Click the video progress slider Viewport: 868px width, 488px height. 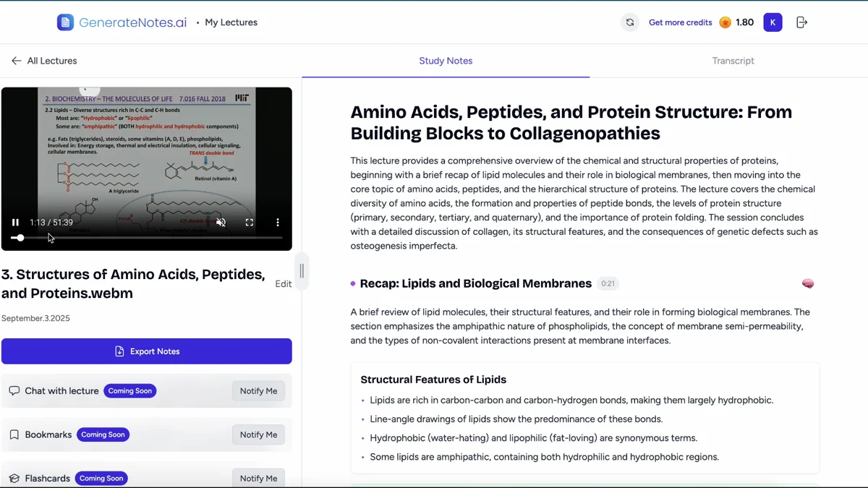(x=147, y=238)
